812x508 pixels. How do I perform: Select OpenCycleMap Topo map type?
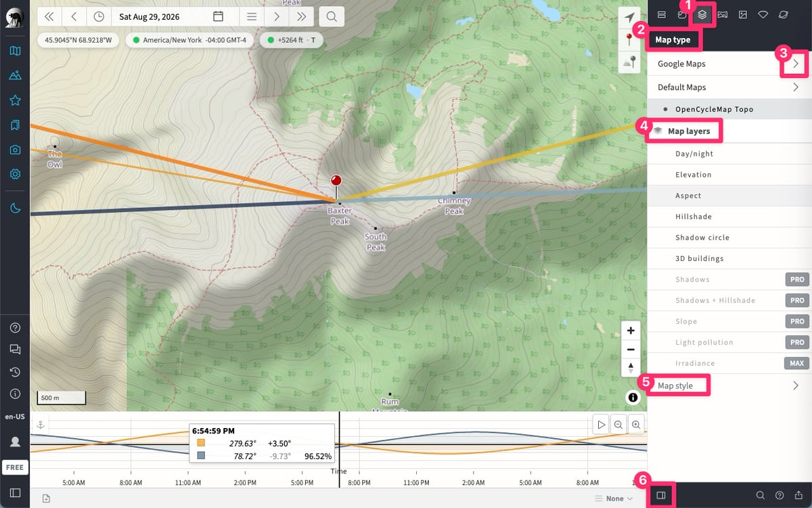730,109
